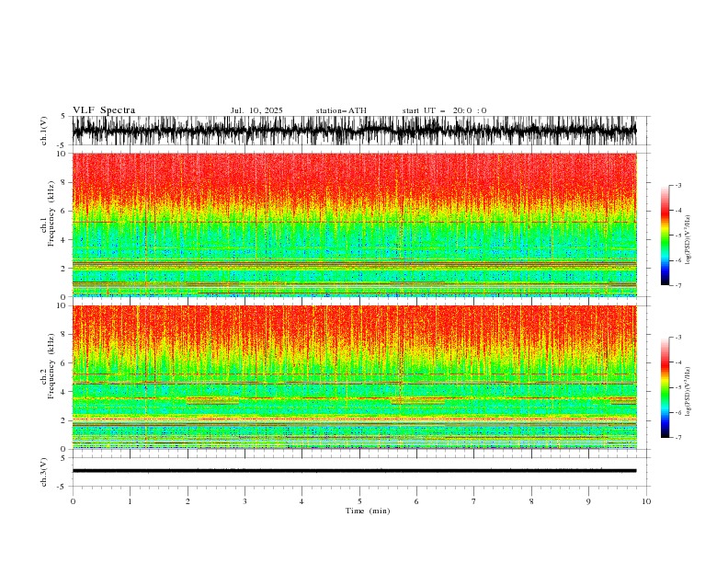The height and width of the screenshot is (563, 728).
Task: Click the time axis tick label "1"
Action: pyautogui.click(x=130, y=501)
